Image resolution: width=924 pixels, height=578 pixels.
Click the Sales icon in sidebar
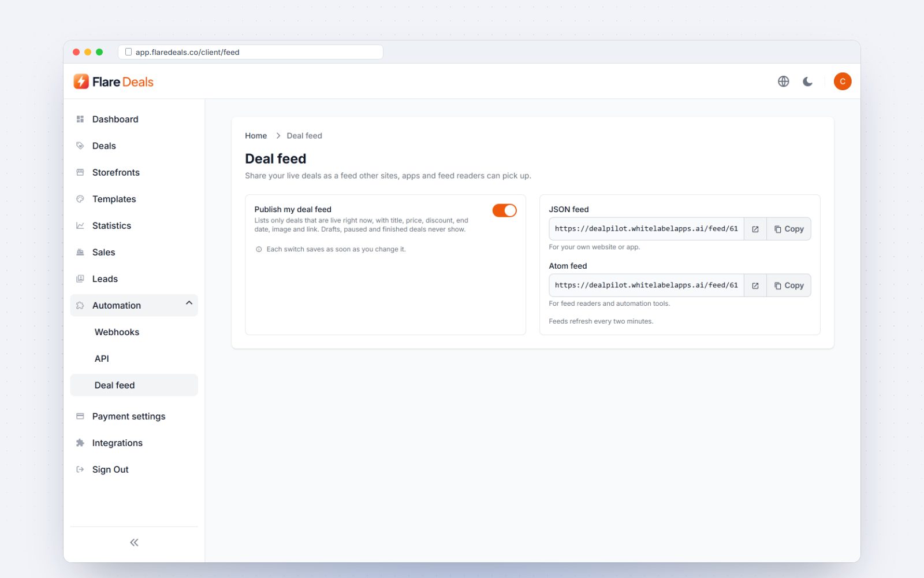click(80, 252)
